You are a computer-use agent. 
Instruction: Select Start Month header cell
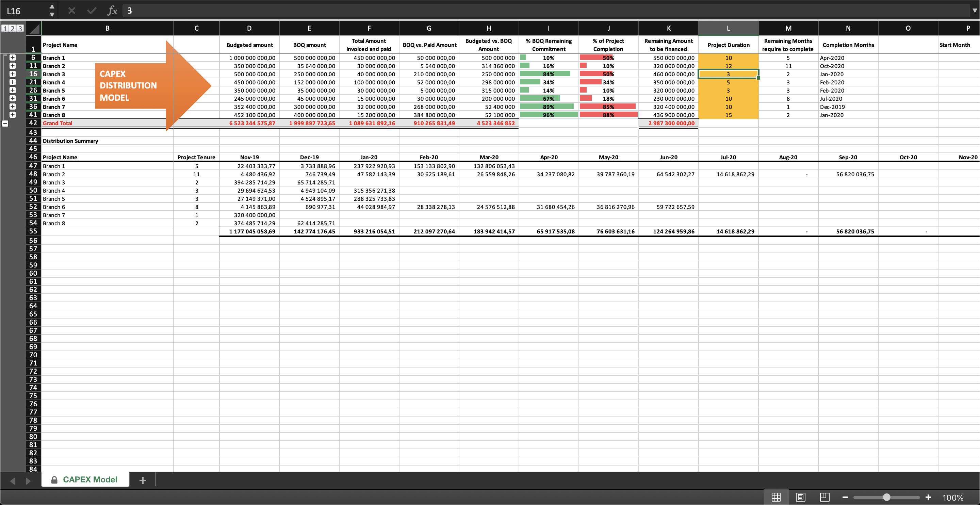coord(959,45)
